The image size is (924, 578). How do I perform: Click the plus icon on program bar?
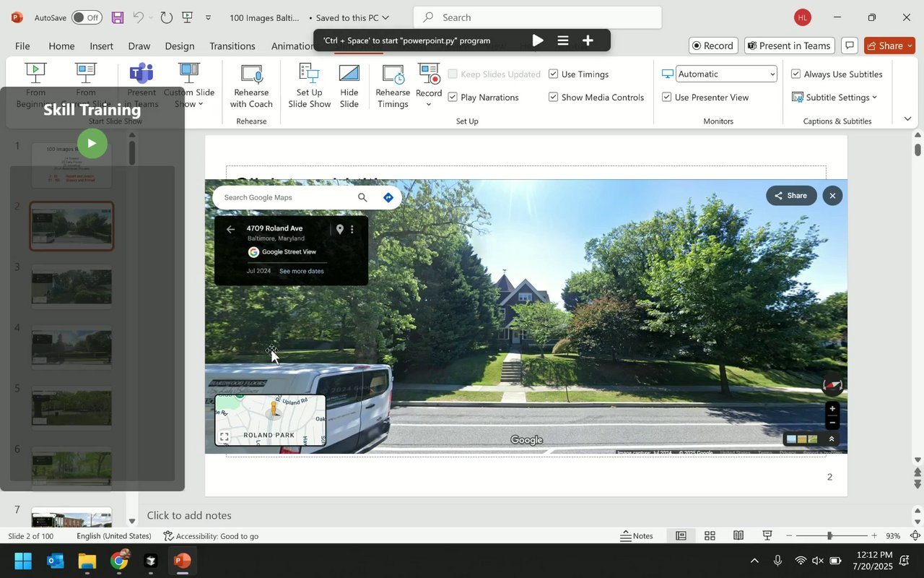pos(588,40)
